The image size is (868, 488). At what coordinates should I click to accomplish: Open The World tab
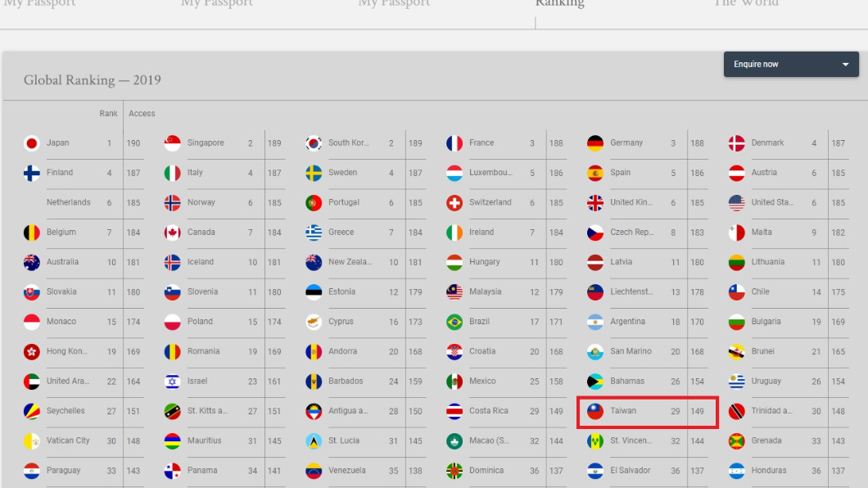click(746, 3)
